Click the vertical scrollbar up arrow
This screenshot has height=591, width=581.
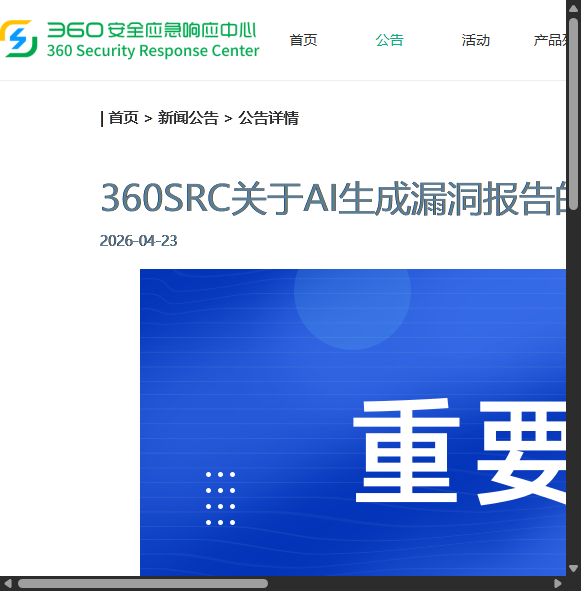coord(573,8)
